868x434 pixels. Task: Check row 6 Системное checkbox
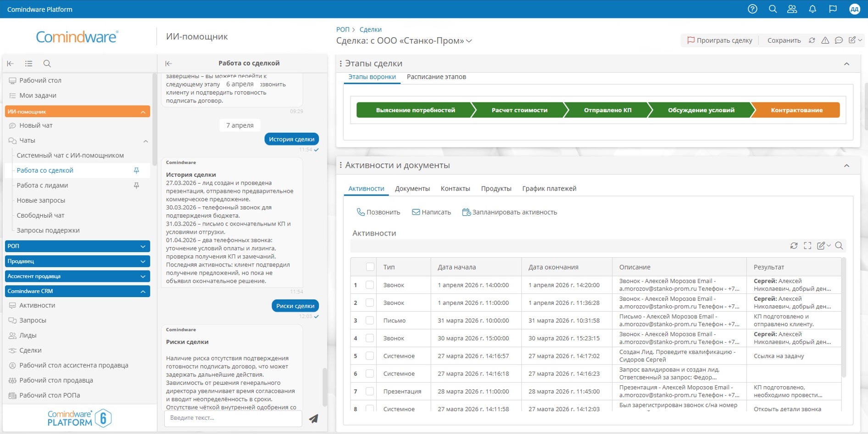point(370,373)
